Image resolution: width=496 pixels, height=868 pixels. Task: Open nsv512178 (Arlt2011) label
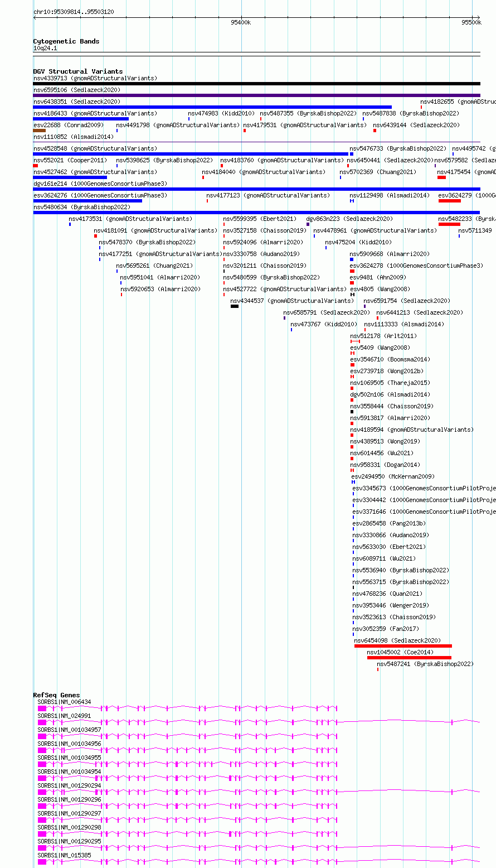click(383, 336)
